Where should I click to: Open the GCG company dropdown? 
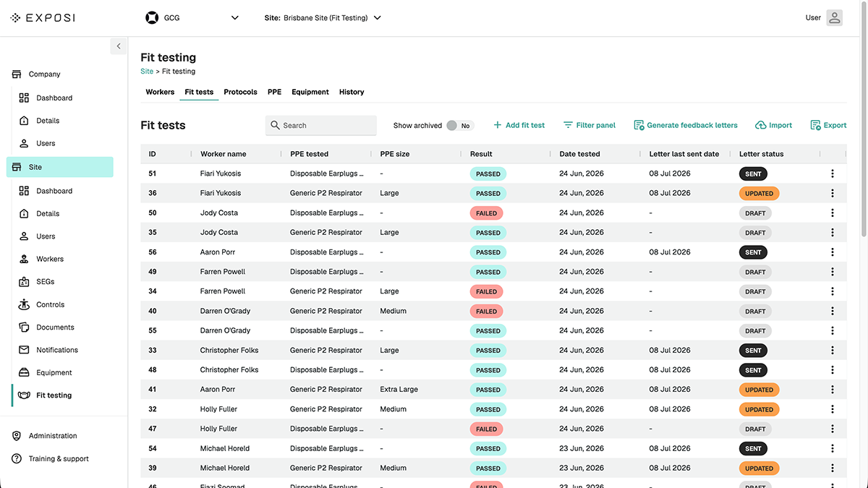[192, 18]
